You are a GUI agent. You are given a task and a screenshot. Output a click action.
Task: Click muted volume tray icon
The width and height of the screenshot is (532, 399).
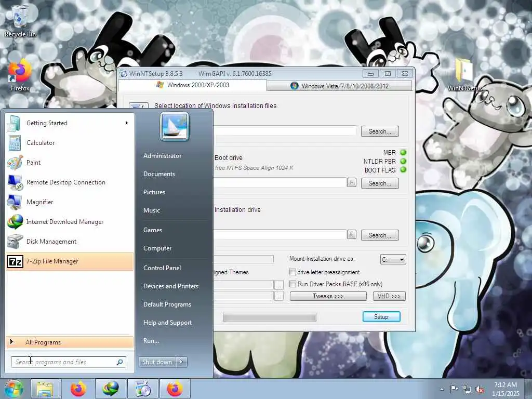tap(480, 390)
